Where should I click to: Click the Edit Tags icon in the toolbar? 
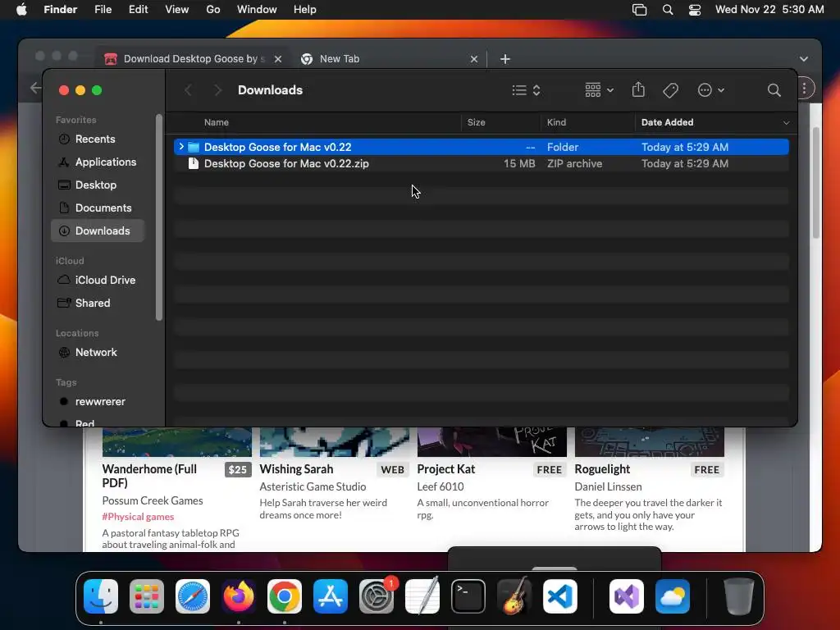670,90
